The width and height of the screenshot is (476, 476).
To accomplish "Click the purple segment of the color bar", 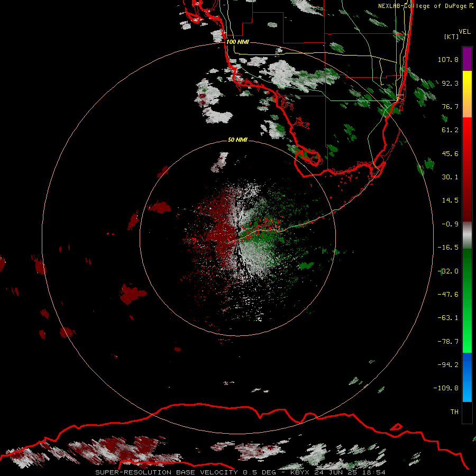I will click(467, 59).
